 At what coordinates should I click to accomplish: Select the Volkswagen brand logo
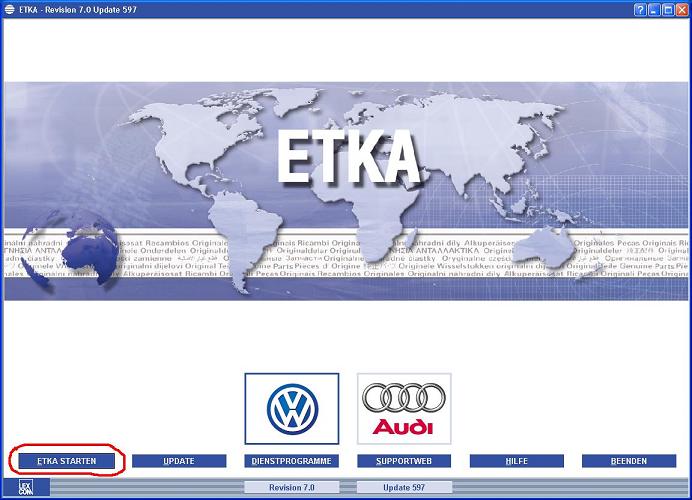[x=292, y=409]
